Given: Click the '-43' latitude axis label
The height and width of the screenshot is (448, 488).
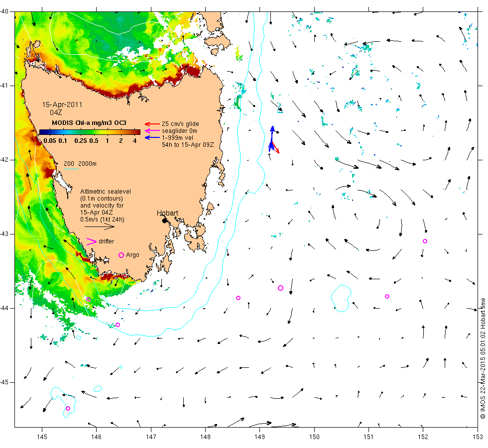Looking at the screenshot, I should 4,234.
